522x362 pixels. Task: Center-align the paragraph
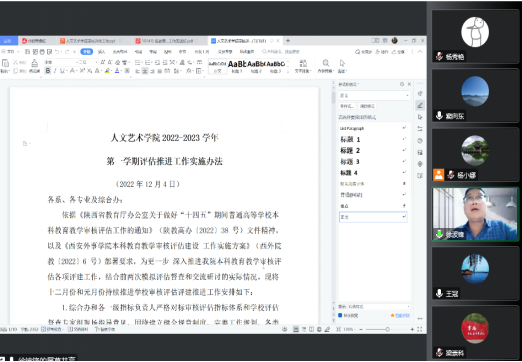click(145, 71)
